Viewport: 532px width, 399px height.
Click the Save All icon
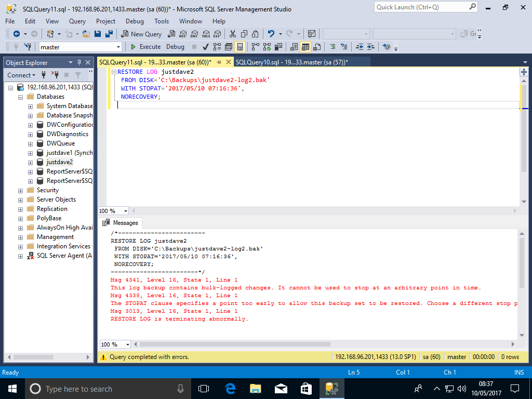point(109,34)
